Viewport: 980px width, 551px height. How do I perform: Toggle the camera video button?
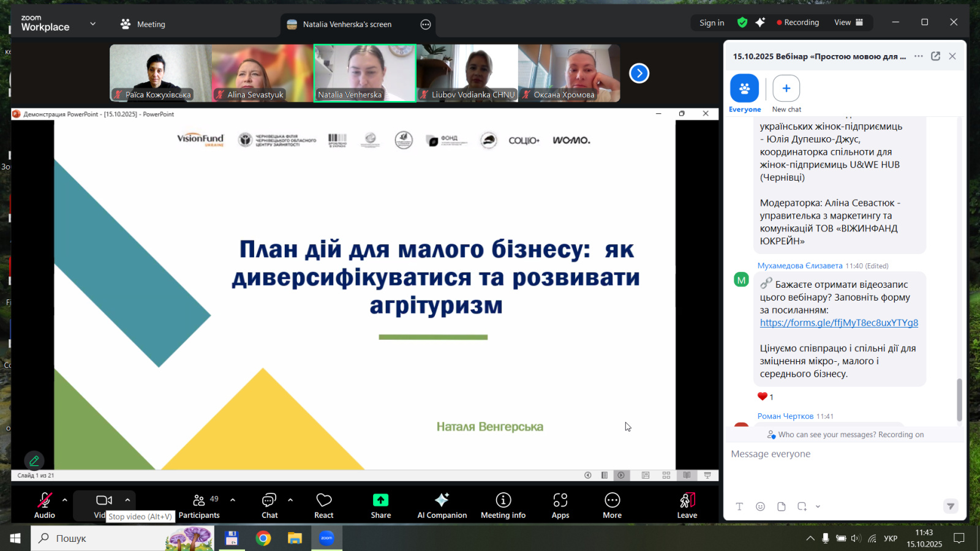point(104,501)
